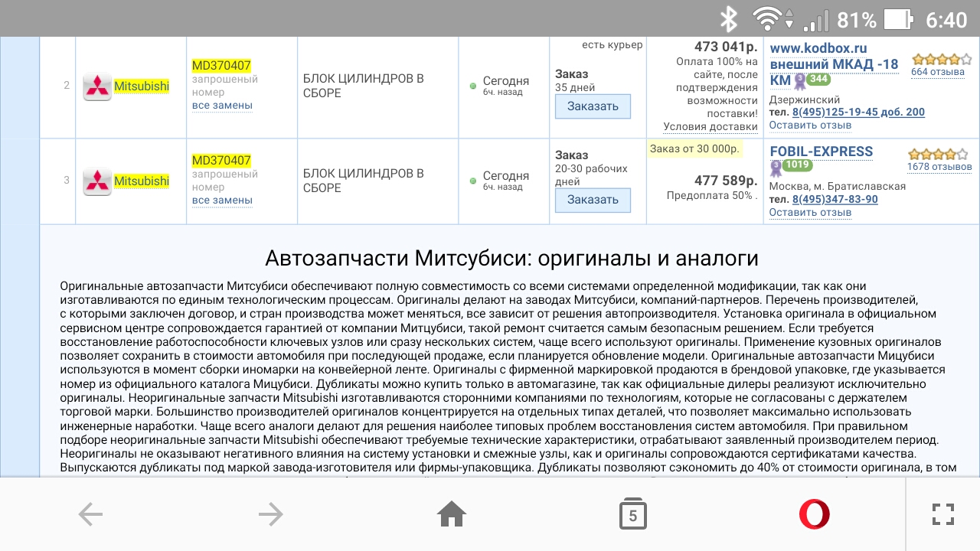Go to the browser home page icon
This screenshot has height=551, width=980.
click(452, 515)
